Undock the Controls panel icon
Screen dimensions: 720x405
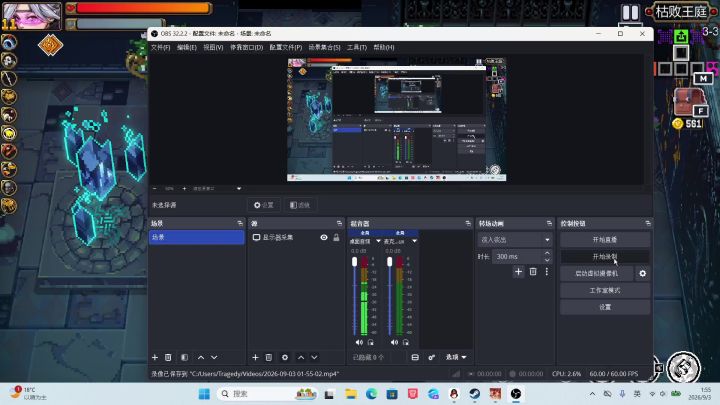pos(648,223)
